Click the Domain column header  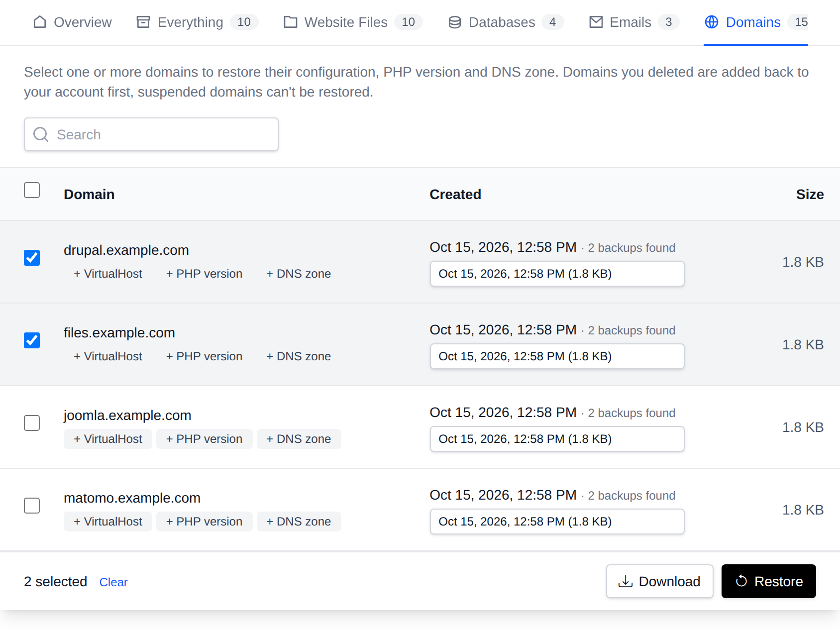point(89,194)
